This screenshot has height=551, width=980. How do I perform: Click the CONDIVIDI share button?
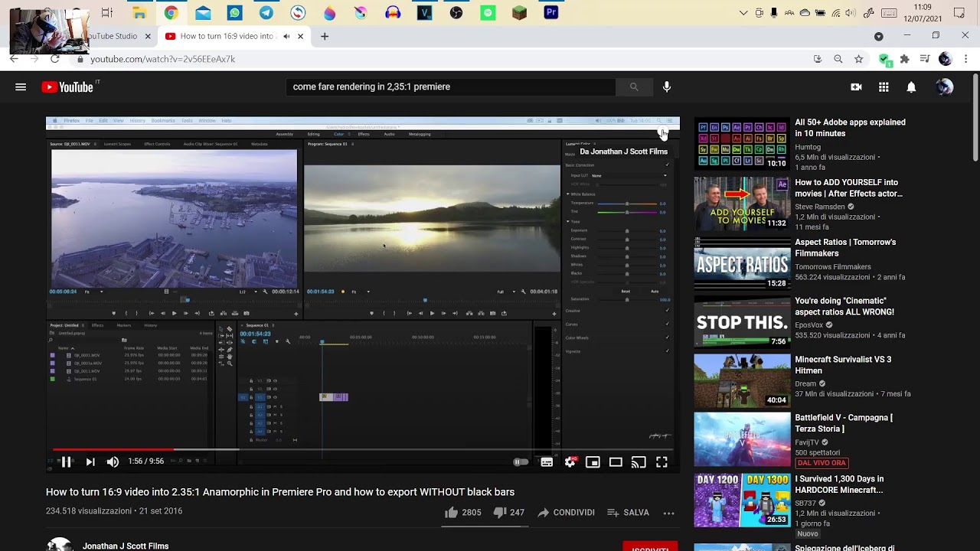pos(566,513)
